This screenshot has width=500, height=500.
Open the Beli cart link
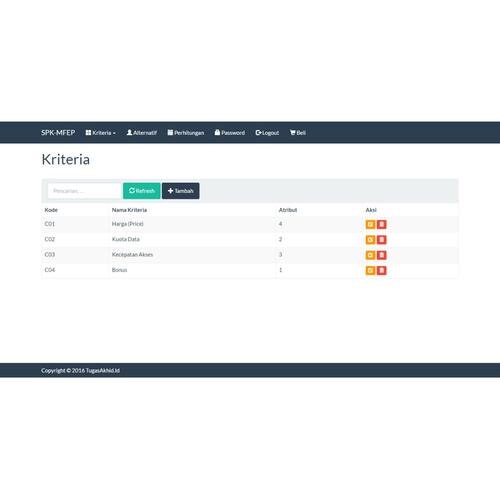(x=298, y=133)
